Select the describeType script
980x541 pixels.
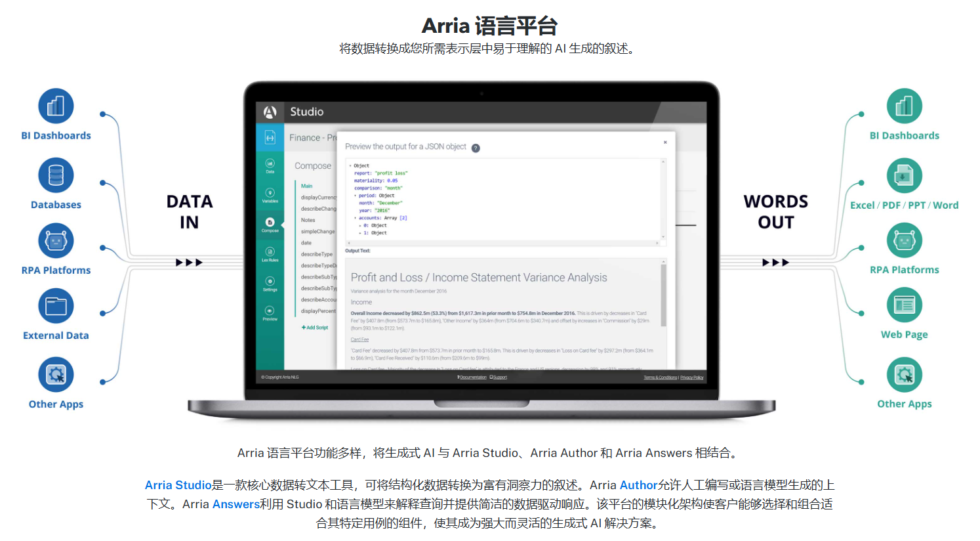(317, 254)
